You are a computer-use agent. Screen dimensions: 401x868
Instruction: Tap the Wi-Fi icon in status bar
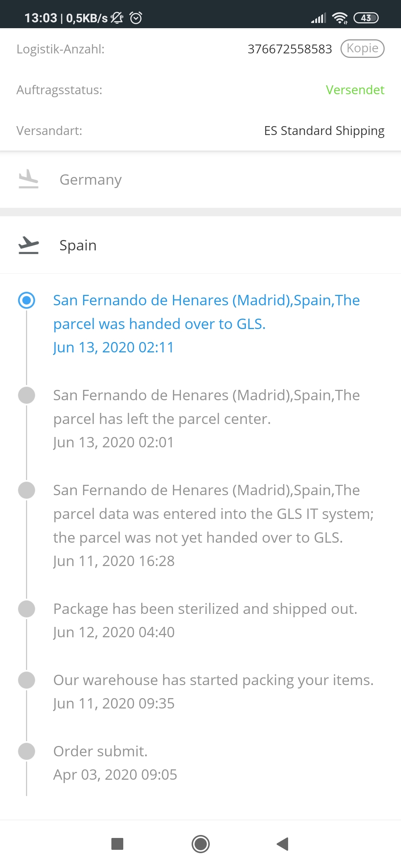pos(340,18)
